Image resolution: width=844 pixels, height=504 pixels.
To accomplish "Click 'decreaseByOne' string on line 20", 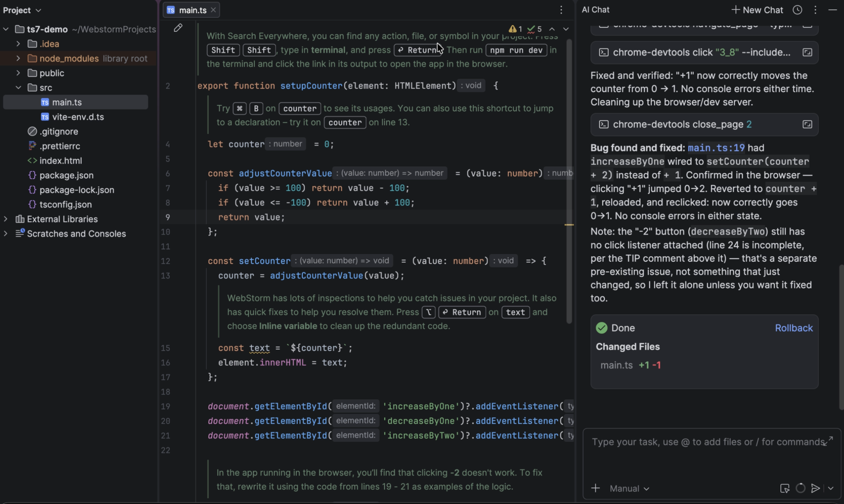I will [421, 421].
